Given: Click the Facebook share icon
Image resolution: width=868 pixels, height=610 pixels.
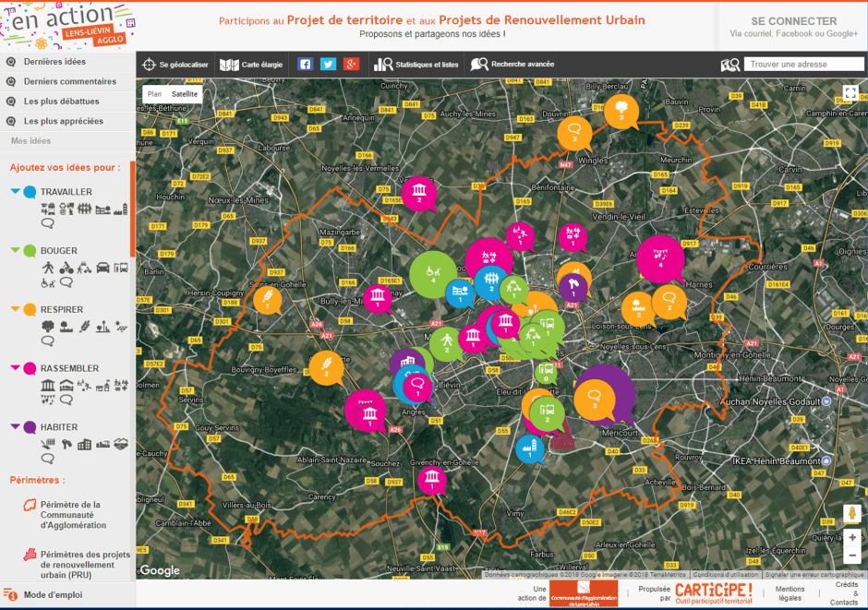Looking at the screenshot, I should [306, 65].
